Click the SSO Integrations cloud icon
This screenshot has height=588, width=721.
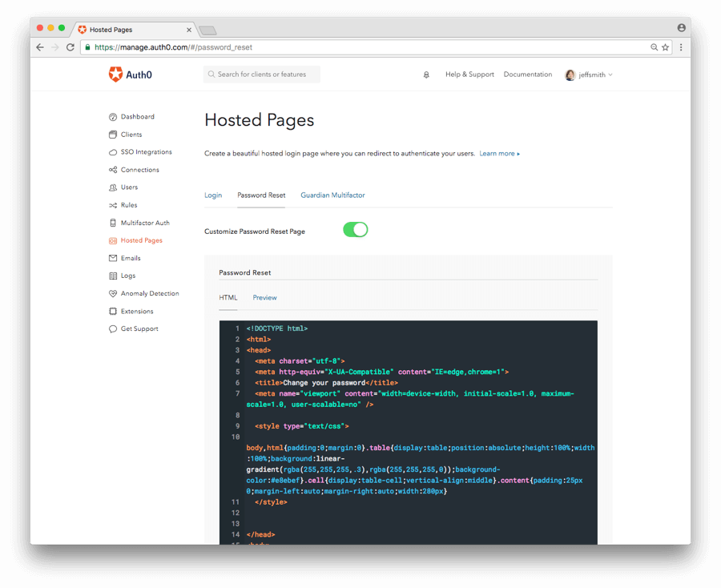pyautogui.click(x=113, y=152)
